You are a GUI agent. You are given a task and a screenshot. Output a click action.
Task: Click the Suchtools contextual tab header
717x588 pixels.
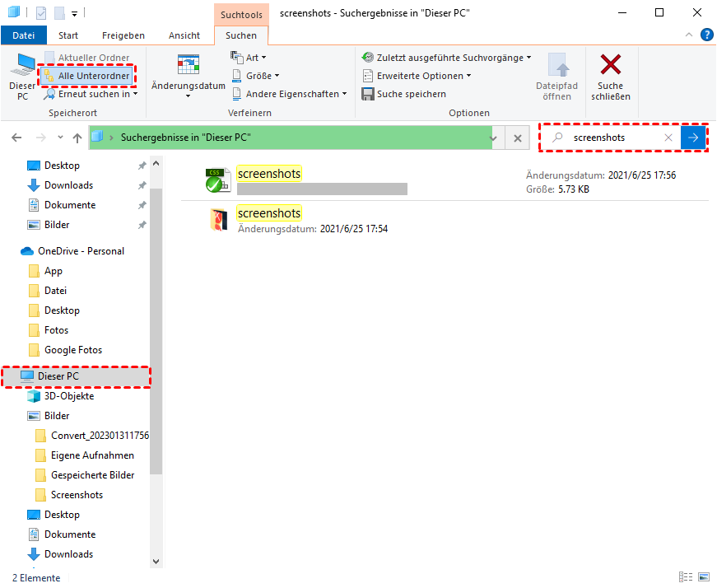click(x=241, y=15)
